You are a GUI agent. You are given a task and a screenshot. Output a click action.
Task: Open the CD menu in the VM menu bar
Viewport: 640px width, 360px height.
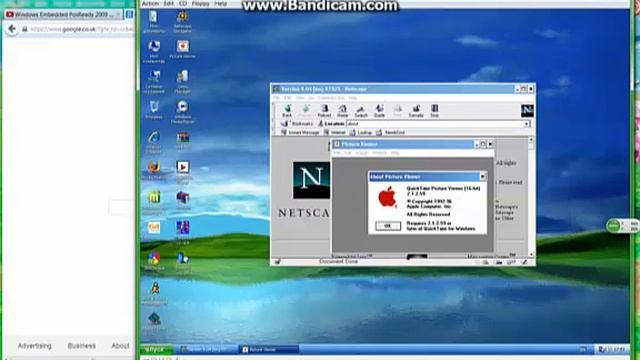(x=183, y=3)
